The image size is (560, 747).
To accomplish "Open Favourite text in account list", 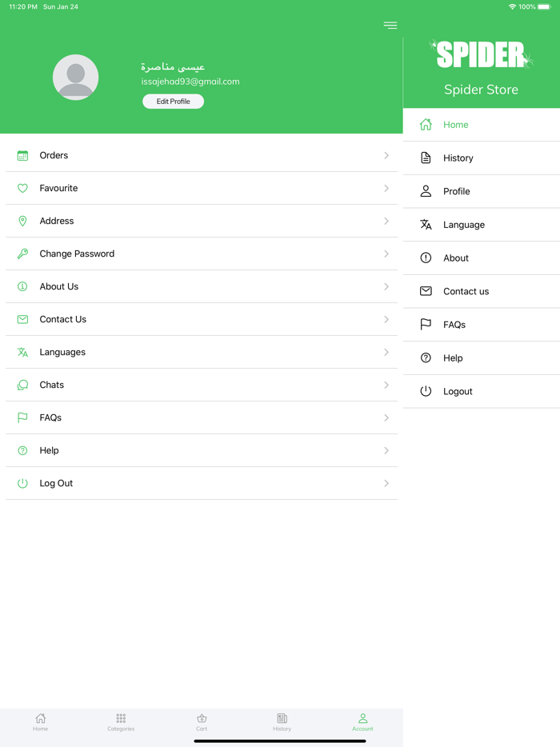I will tap(58, 188).
